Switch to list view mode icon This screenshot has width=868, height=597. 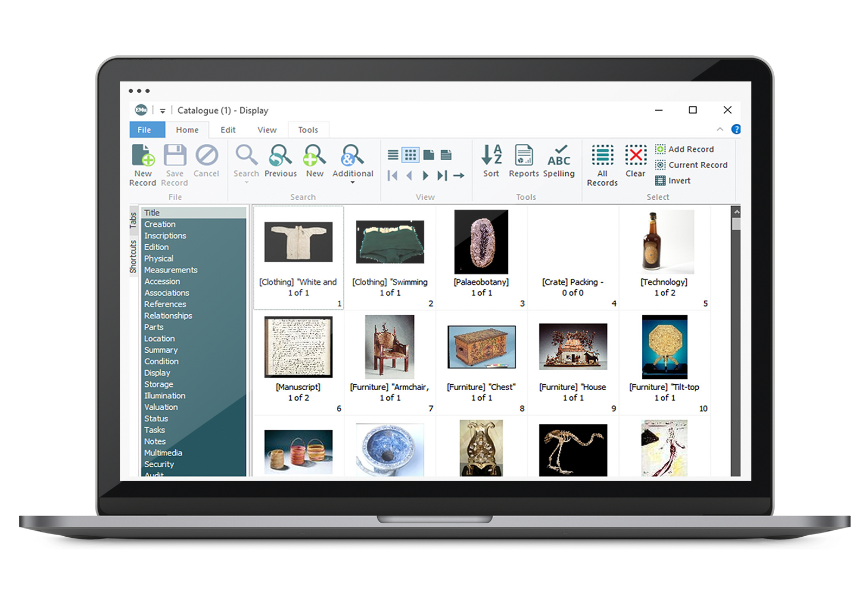pos(393,155)
